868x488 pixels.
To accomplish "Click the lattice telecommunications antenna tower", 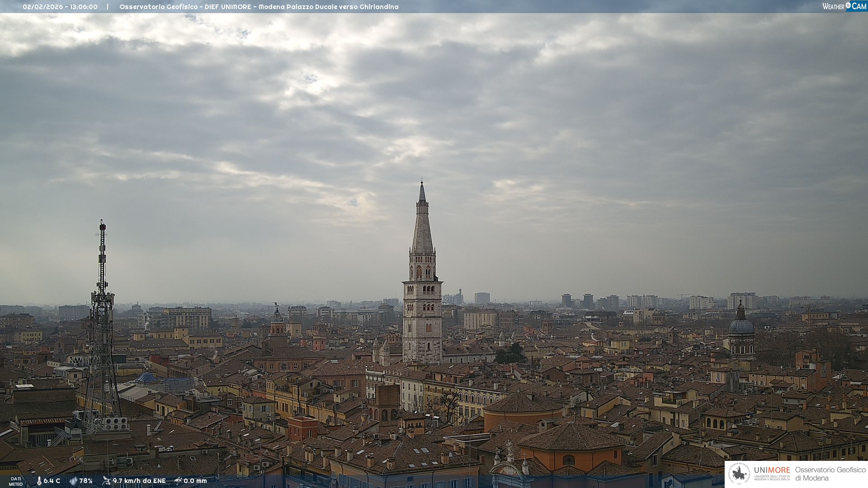I will coord(102,325).
